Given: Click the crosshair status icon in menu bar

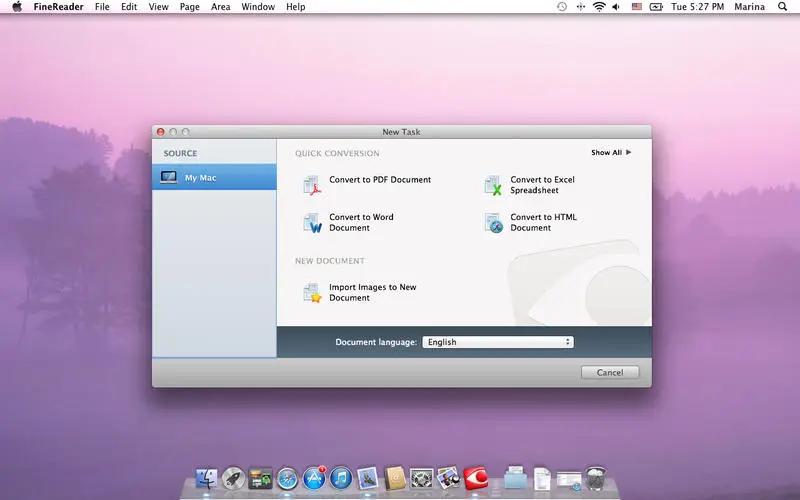Looking at the screenshot, I should pyautogui.click(x=581, y=7).
